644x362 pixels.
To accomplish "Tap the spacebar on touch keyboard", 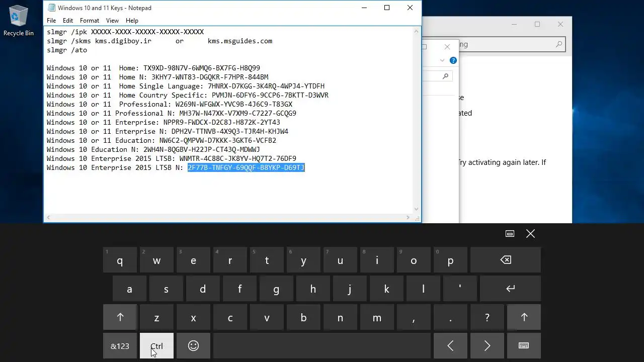I will [322, 346].
